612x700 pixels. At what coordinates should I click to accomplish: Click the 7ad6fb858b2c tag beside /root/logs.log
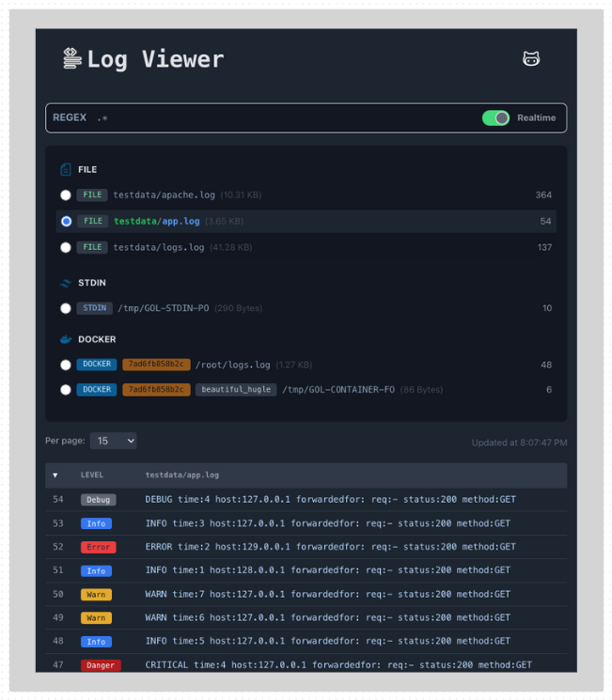coord(156,365)
